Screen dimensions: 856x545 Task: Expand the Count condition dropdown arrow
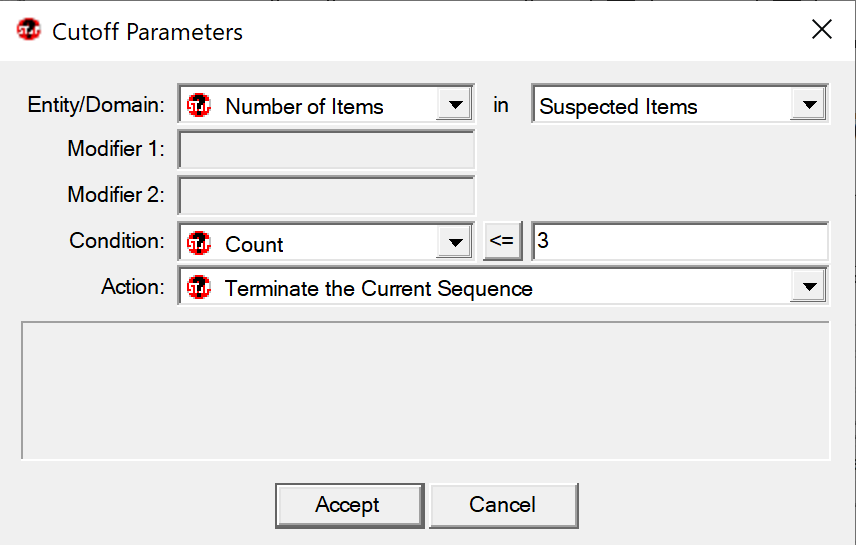[x=455, y=242]
